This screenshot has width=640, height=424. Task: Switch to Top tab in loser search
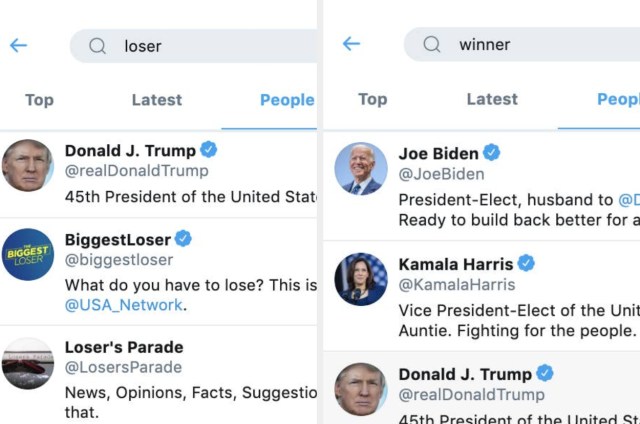(40, 100)
